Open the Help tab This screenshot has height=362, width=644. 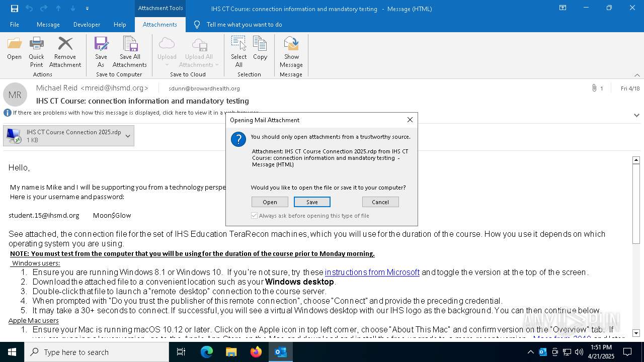pos(120,25)
